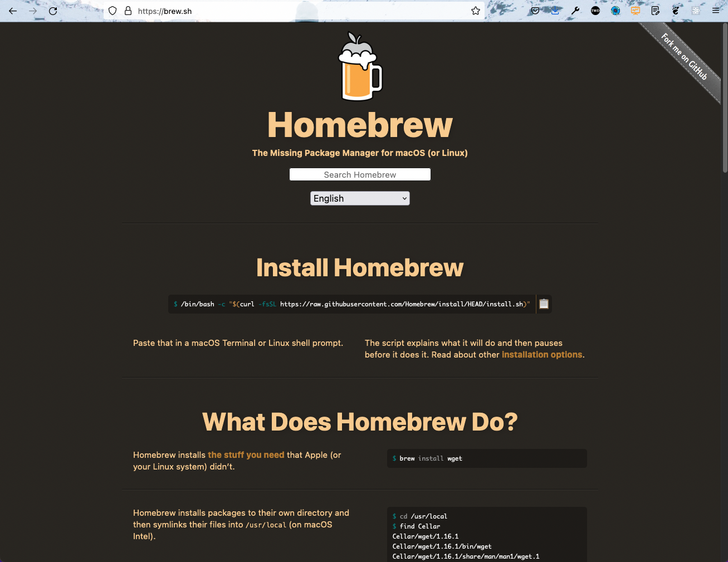728x562 pixels.
Task: Click the Install Homebrew heading
Action: tap(360, 268)
